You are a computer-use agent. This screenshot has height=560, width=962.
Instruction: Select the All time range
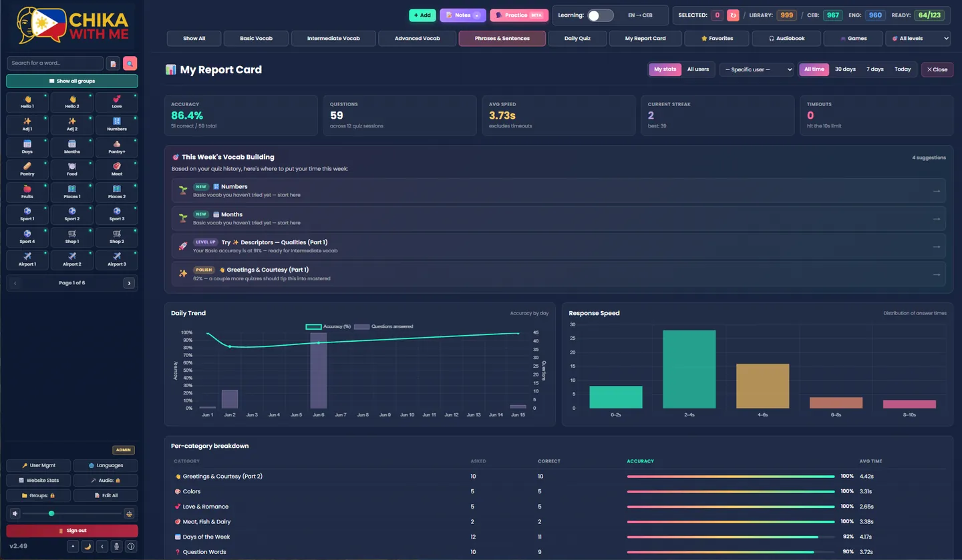(814, 69)
